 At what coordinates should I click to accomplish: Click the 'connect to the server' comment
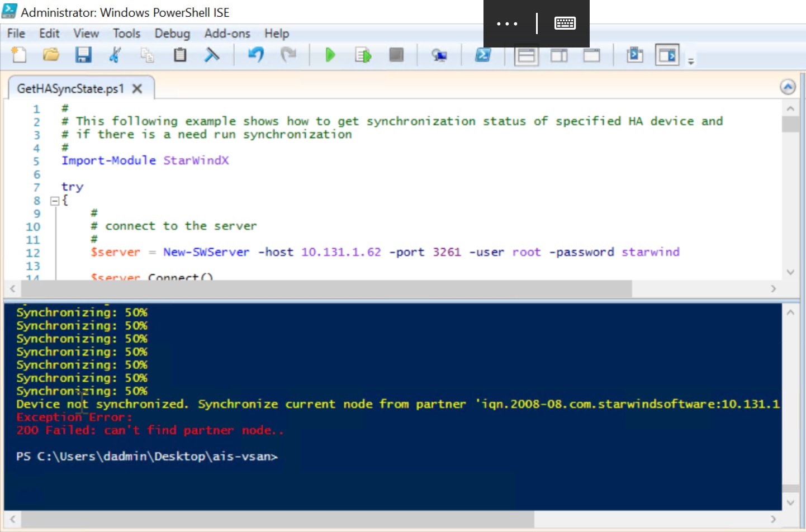(174, 226)
